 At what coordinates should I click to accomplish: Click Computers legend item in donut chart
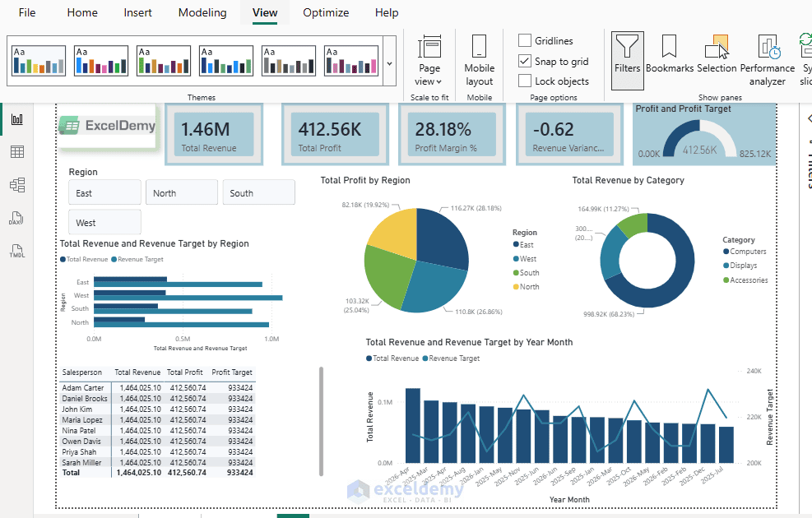745,252
